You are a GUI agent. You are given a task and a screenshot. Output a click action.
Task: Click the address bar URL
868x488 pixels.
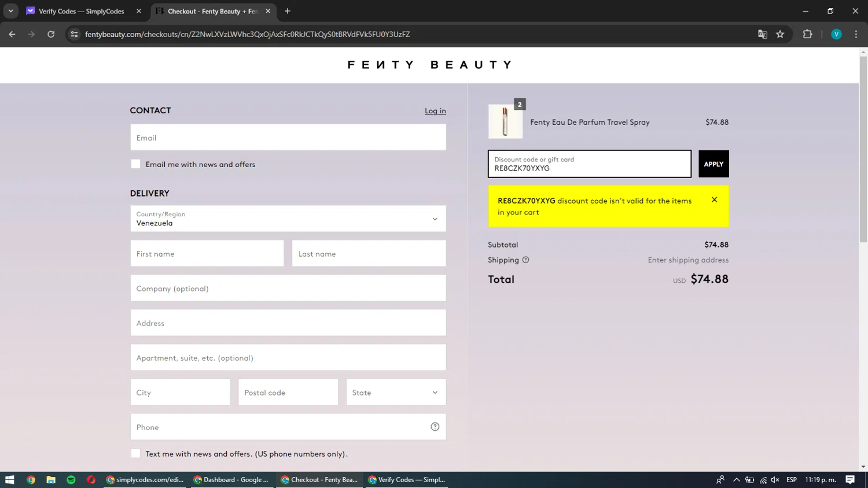247,34
